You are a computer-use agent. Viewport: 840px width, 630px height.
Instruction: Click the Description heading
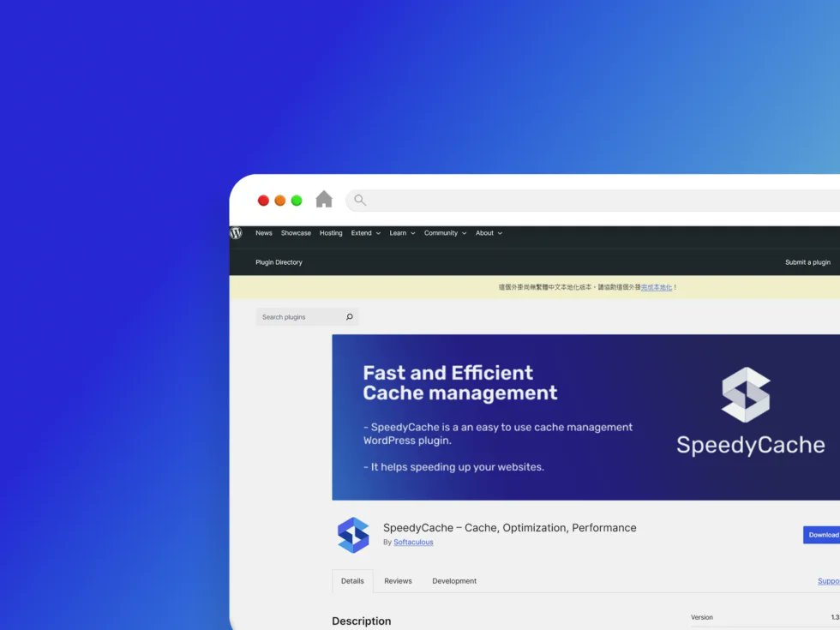point(361,621)
